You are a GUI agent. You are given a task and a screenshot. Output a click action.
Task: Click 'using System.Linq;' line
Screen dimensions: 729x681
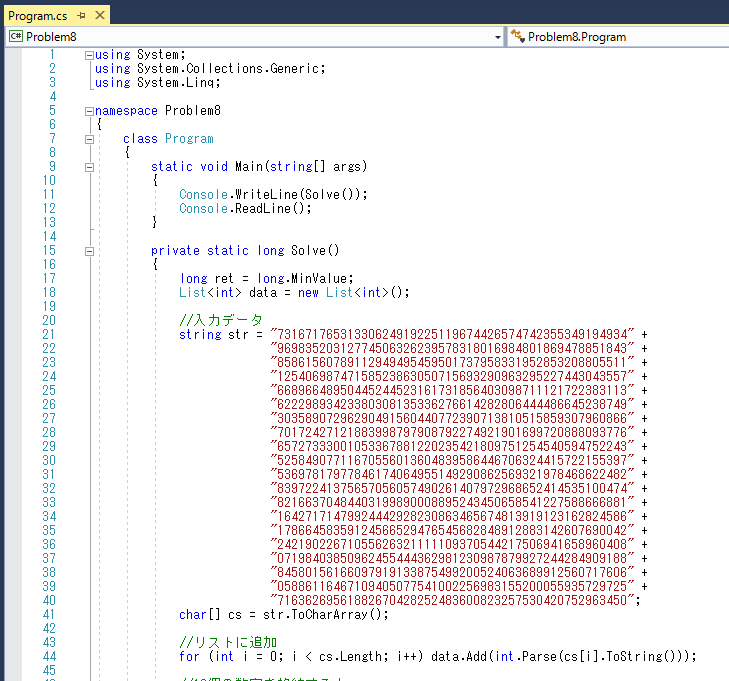[x=158, y=83]
